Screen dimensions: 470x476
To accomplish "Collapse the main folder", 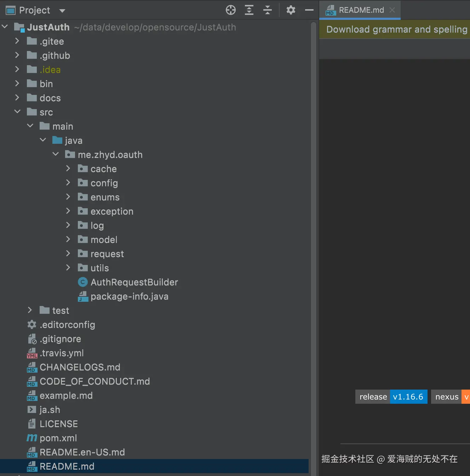I will pos(30,126).
